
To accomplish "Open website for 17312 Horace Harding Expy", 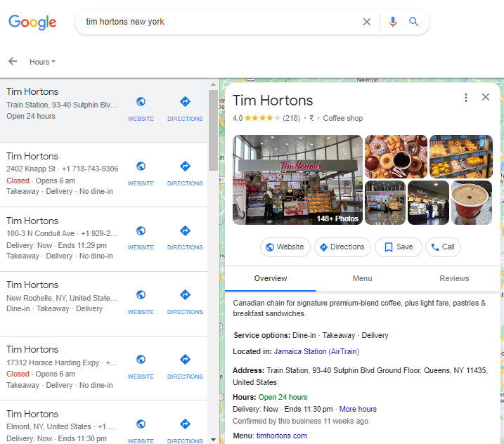I will point(141,365).
